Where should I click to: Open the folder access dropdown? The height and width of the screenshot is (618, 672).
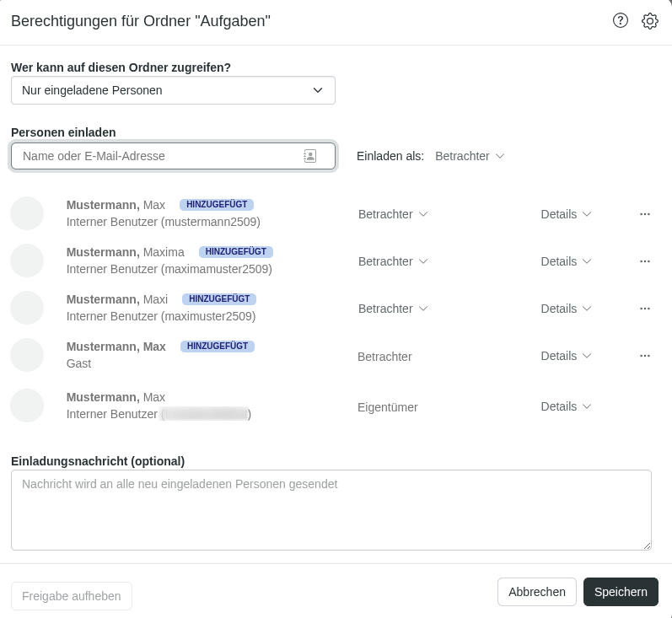pos(173,90)
